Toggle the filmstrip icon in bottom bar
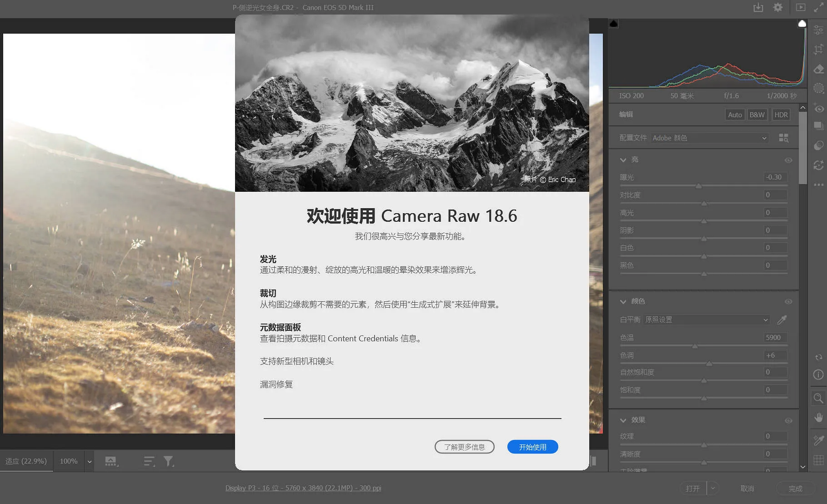 point(111,461)
